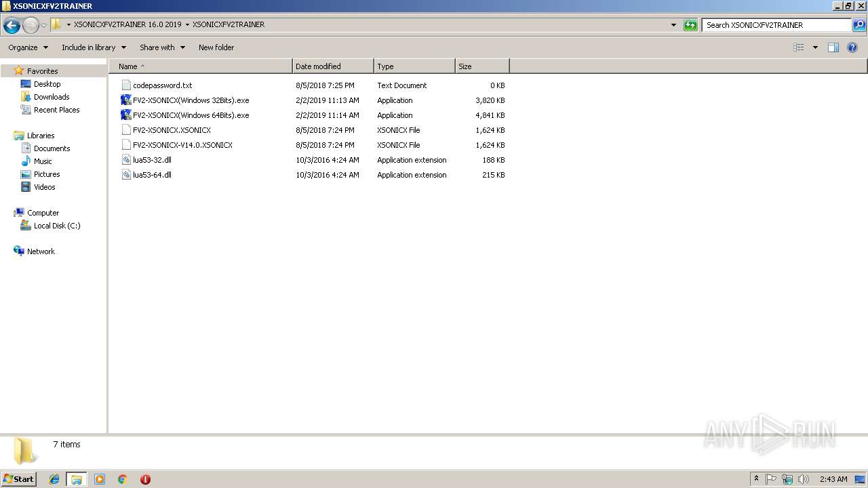Launch Google Chrome from taskbar

122,479
